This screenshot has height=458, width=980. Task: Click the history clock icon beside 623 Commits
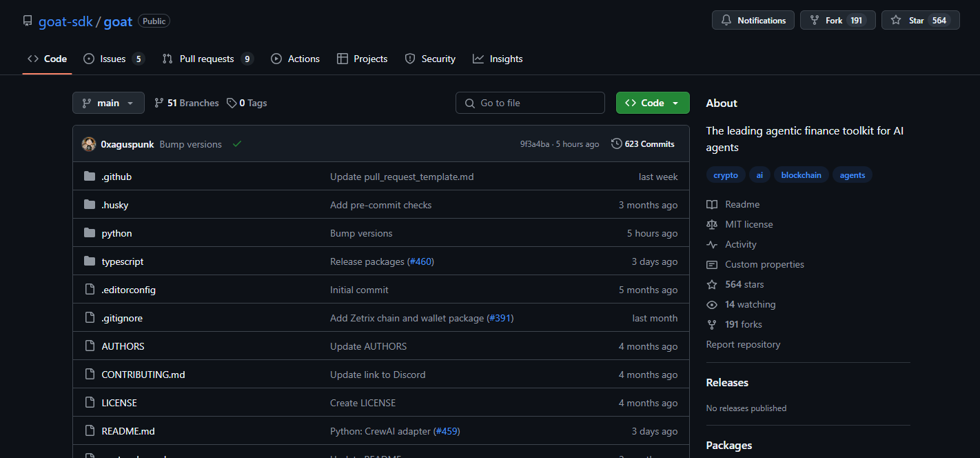(615, 144)
